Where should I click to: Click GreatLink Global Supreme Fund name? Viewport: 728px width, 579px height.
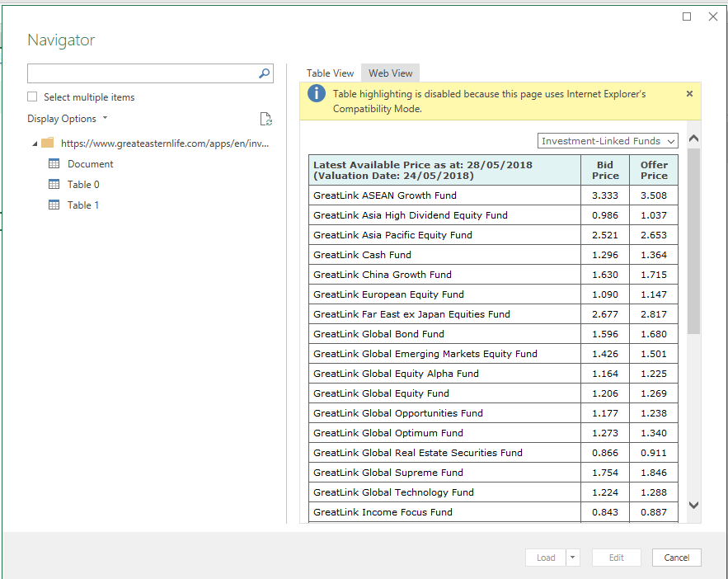388,473
